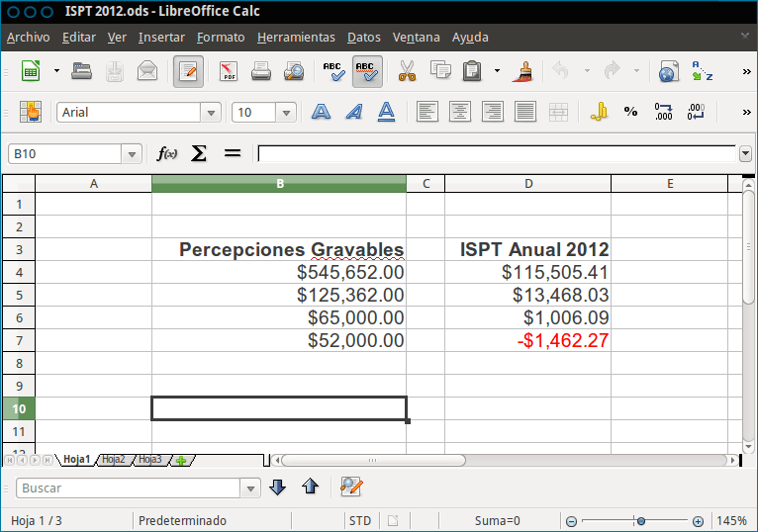Toggle automatic spell checking
This screenshot has height=532, width=758.
[x=367, y=71]
